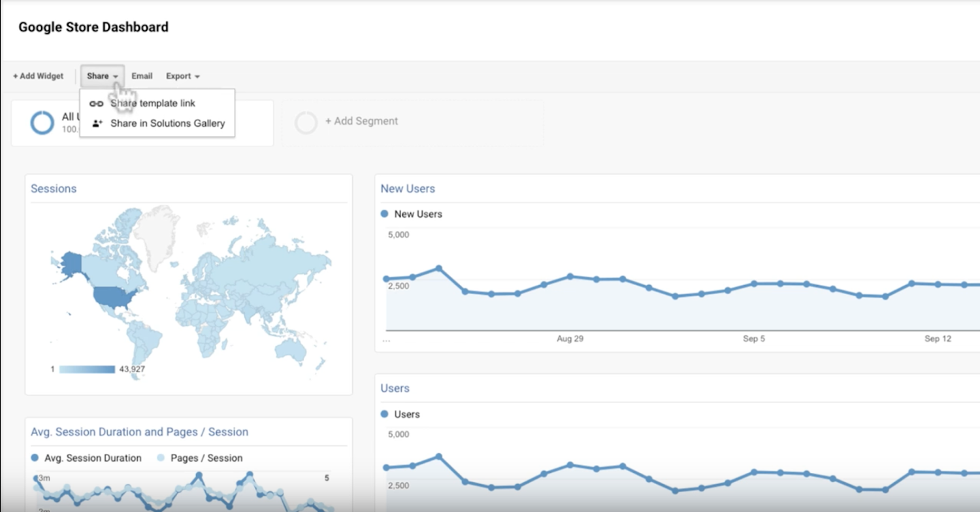Click the + Add Widget button
Screen dimensions: 980x512
[x=39, y=76]
